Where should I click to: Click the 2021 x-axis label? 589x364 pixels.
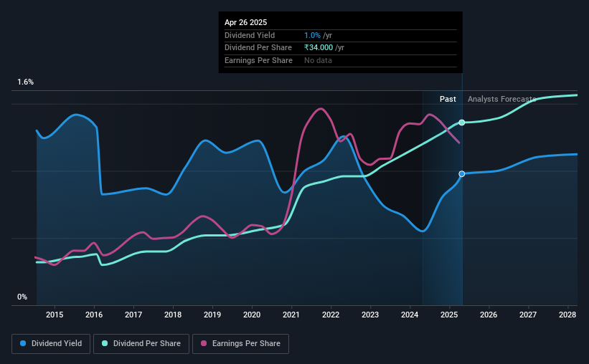(x=291, y=315)
